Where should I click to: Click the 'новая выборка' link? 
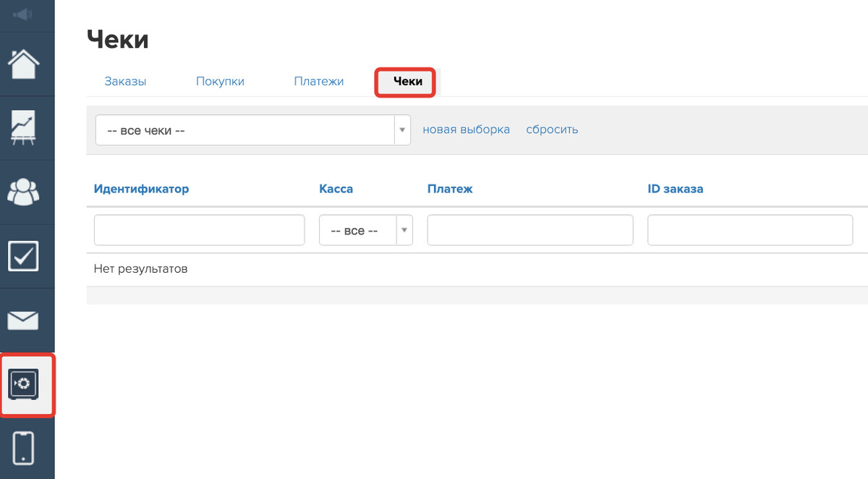click(466, 130)
